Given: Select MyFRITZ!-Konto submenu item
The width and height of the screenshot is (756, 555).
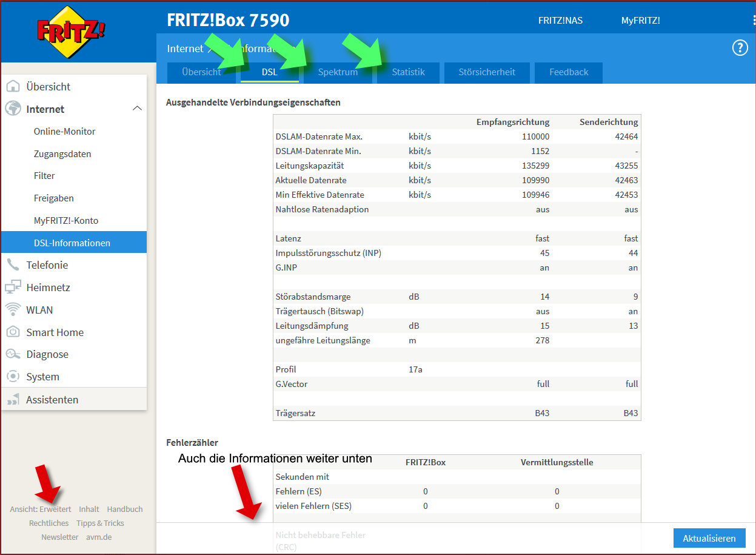Looking at the screenshot, I should 66,221.
